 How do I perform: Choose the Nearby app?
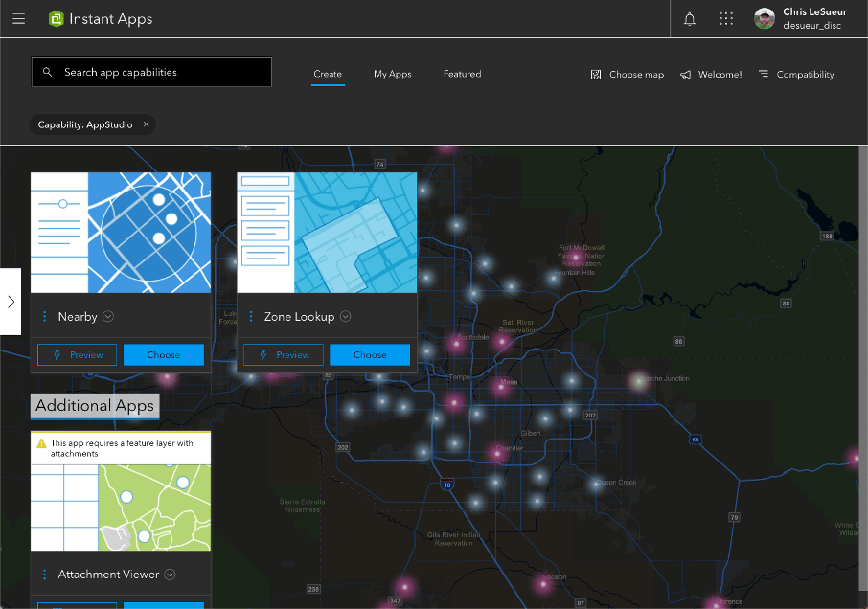(x=164, y=355)
